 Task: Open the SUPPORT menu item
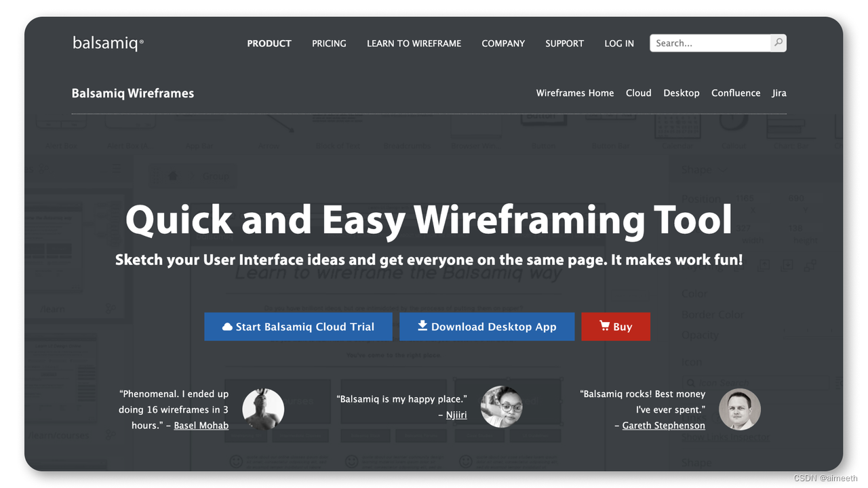point(564,43)
